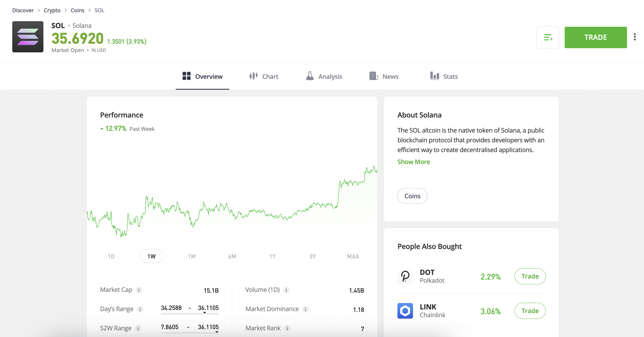
Task: Open LINK Chainlink name link
Action: [x=432, y=311]
